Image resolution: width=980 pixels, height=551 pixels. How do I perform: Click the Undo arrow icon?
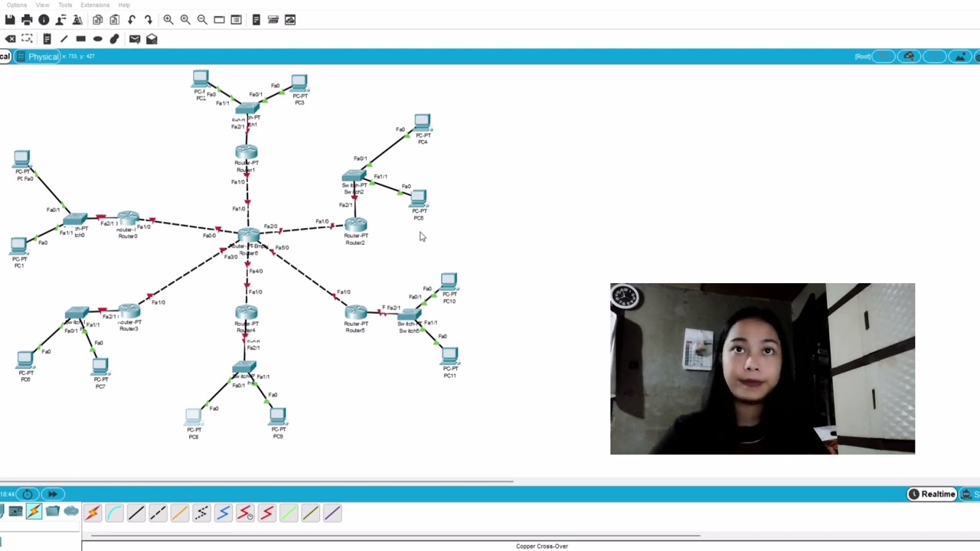click(x=132, y=20)
